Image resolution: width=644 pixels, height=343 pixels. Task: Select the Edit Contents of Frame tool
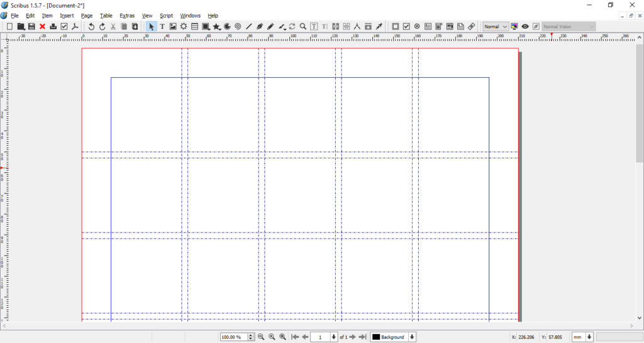point(314,26)
